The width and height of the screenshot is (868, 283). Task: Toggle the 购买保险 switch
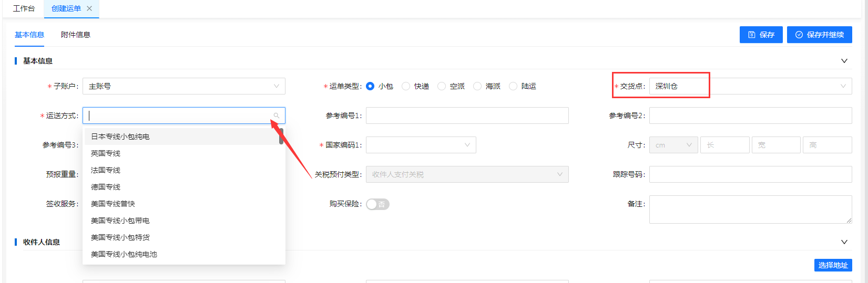(377, 204)
